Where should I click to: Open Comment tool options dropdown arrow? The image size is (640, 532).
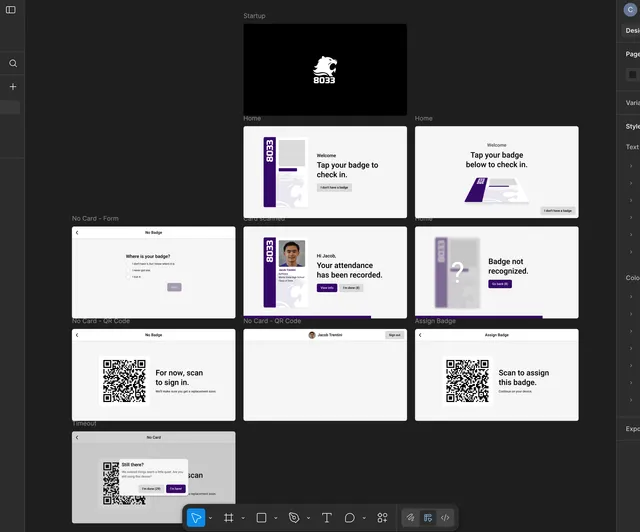tap(364, 518)
